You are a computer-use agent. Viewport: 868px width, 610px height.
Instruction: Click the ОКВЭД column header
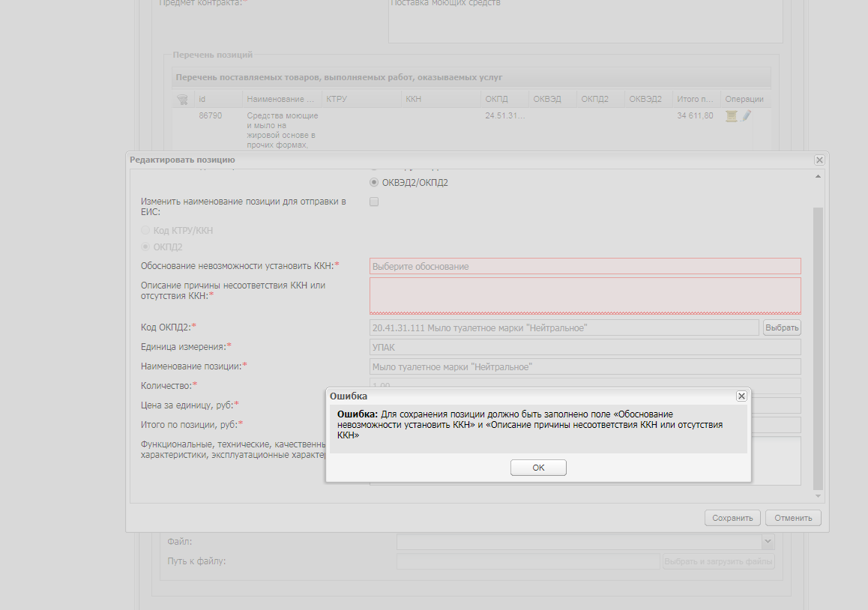(552, 99)
